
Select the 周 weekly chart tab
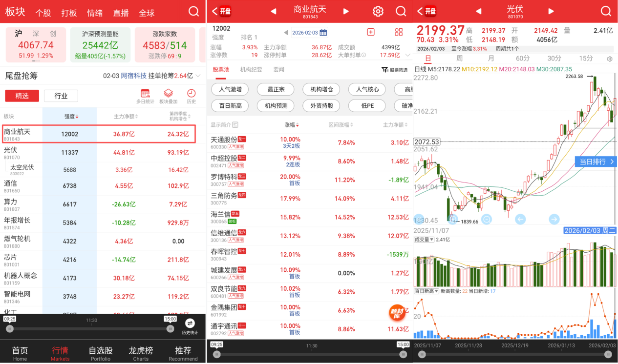(x=459, y=59)
